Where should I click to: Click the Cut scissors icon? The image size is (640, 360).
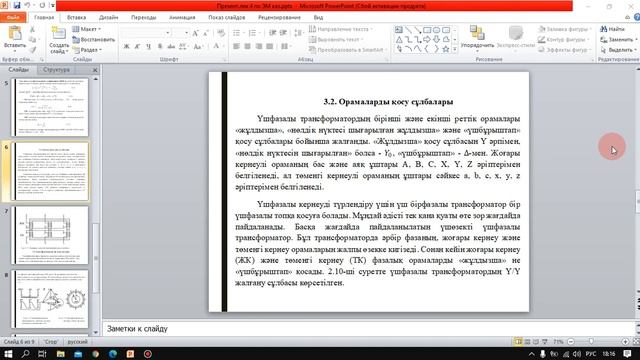[x=32, y=29]
